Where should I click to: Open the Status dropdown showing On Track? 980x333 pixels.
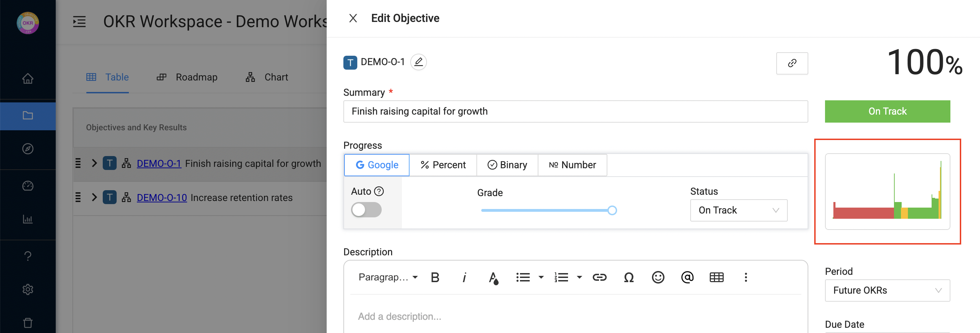pos(738,210)
